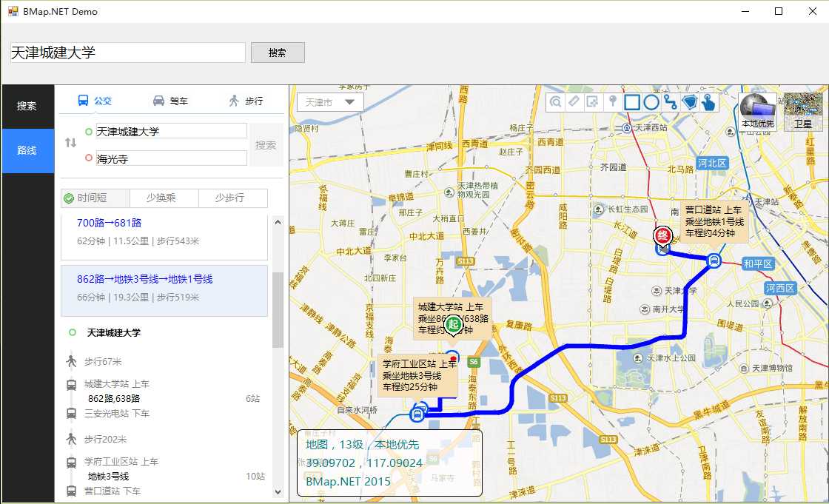The height and width of the screenshot is (504, 829).
Task: Open the 天津市 city dropdown
Action: (330, 102)
